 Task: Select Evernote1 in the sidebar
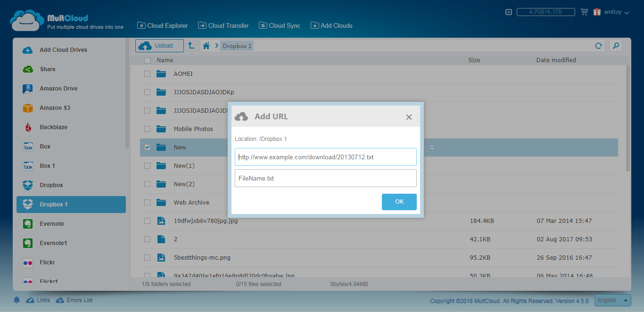71,243
